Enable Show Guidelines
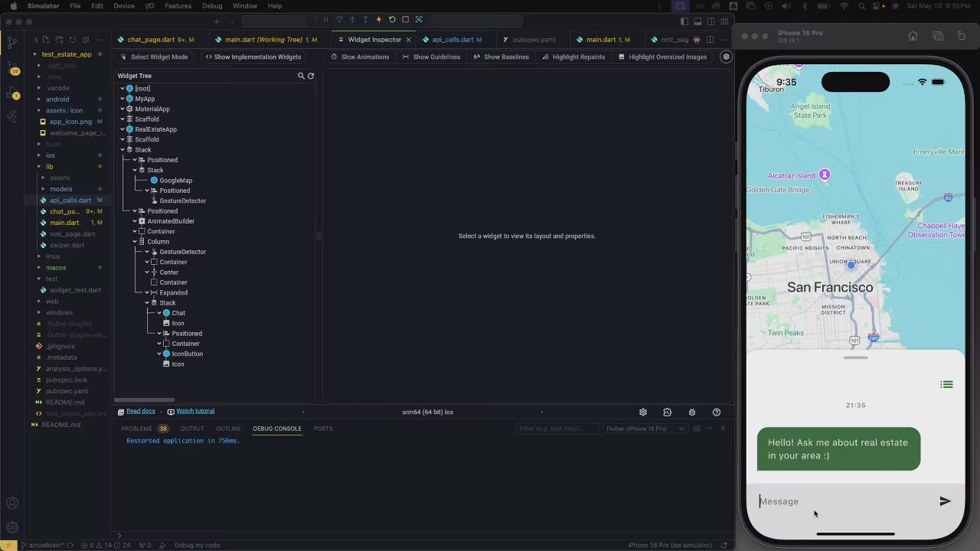 point(431,57)
